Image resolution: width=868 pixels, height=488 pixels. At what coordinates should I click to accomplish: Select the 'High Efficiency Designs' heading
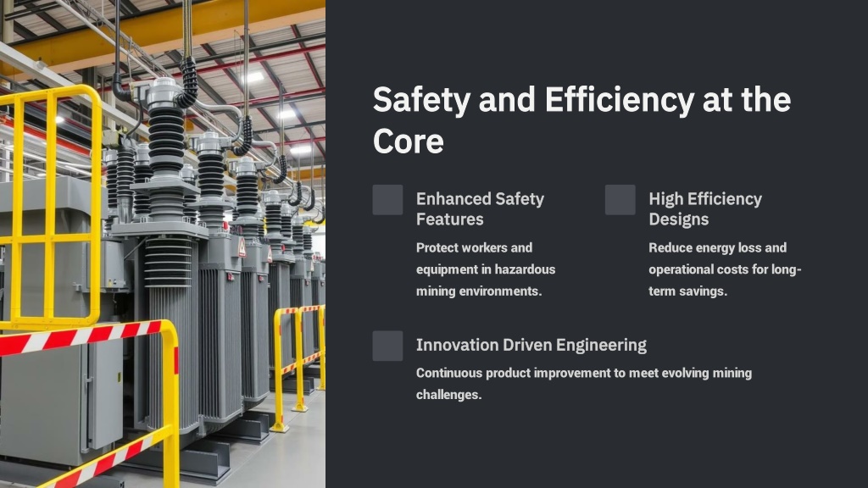coord(705,209)
